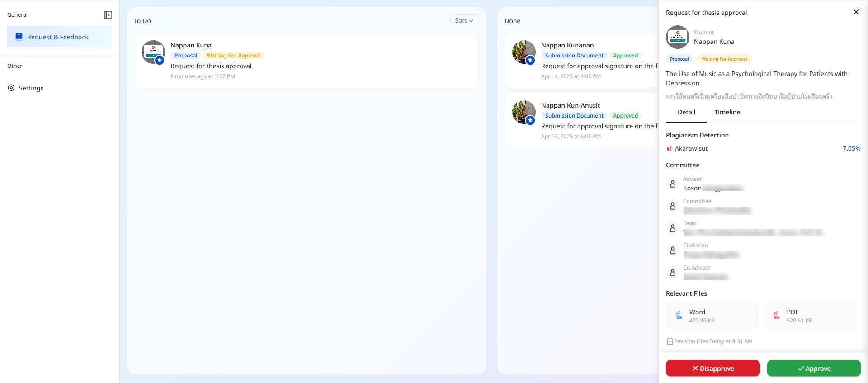Open Nappan Kuna's thesis approval request card
The image size is (868, 383).
[307, 60]
